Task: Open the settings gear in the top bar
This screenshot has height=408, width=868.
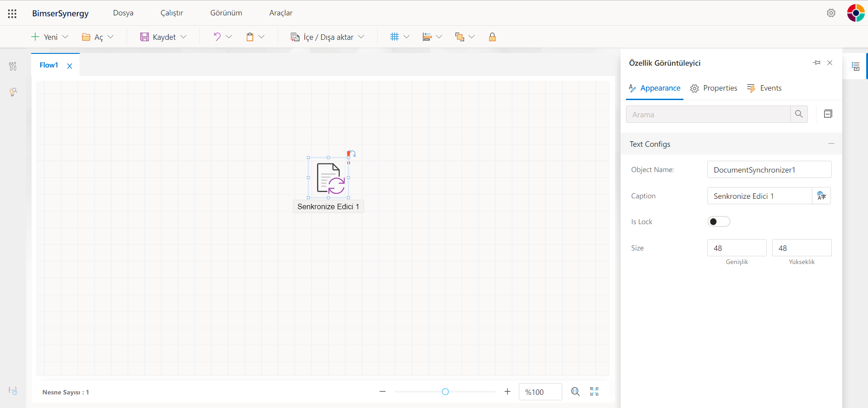Action: (831, 13)
